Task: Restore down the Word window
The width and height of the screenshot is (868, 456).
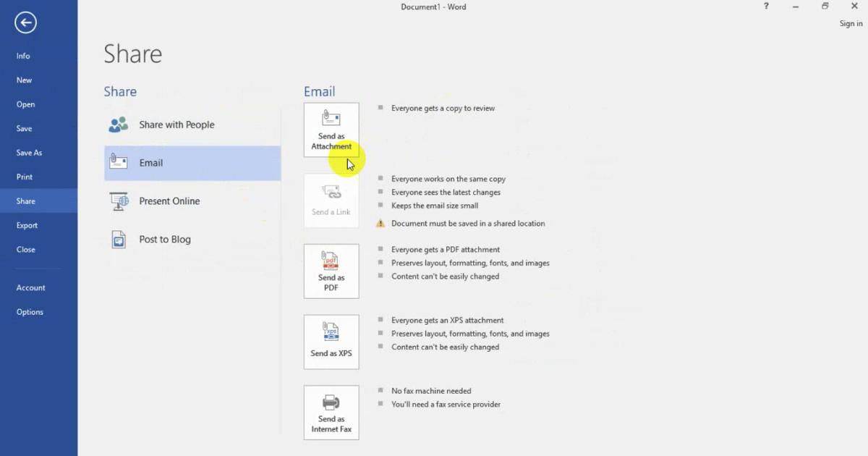Action: 825,7
